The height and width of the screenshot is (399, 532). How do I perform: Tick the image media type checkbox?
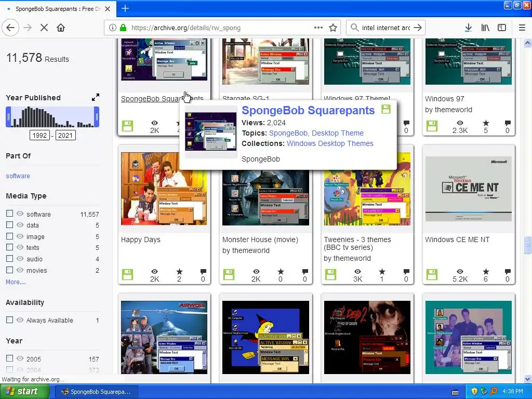pyautogui.click(x=9, y=236)
